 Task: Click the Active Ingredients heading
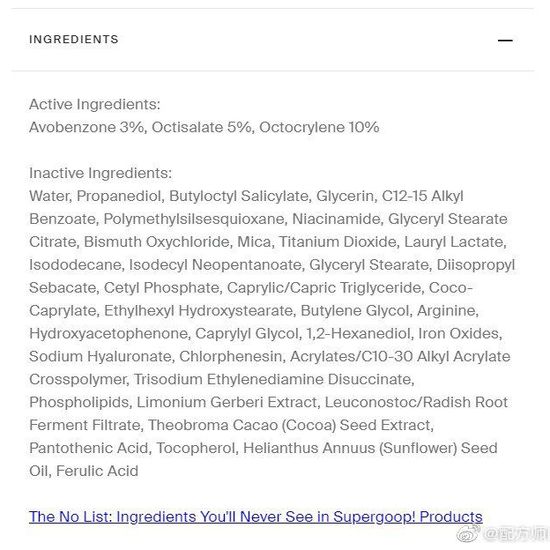tap(95, 105)
